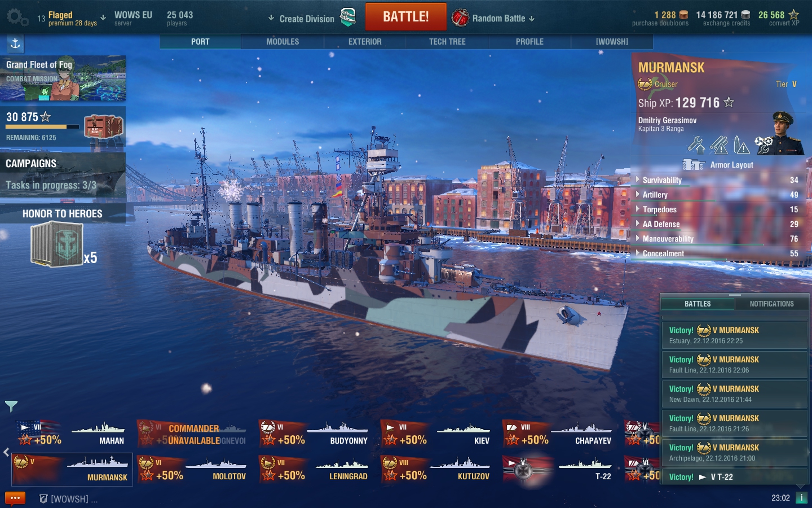Viewport: 812px width, 508px height.
Task: Open the Campaigns tasks panel
Action: [63, 174]
